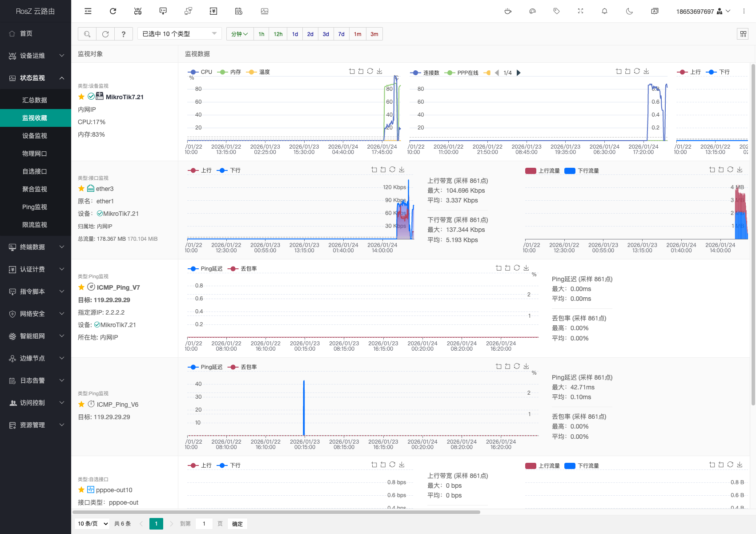The width and height of the screenshot is (756, 534).
Task: Enter fullscreen mode from the top bar
Action: (580, 11)
